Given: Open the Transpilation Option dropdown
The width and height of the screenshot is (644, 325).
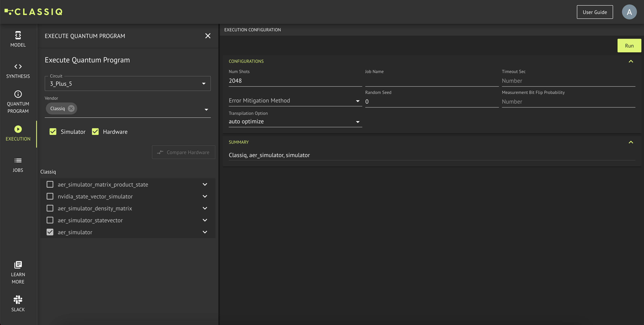Looking at the screenshot, I should click(x=295, y=122).
